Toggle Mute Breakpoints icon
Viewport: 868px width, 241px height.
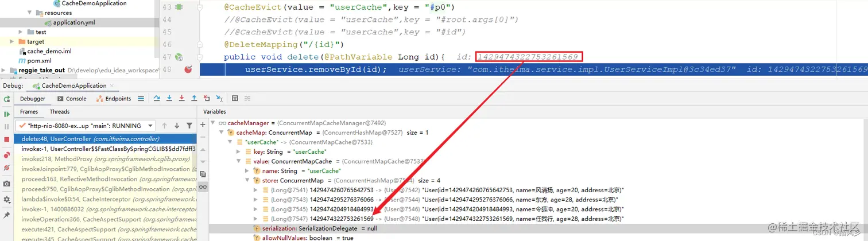coord(7,168)
